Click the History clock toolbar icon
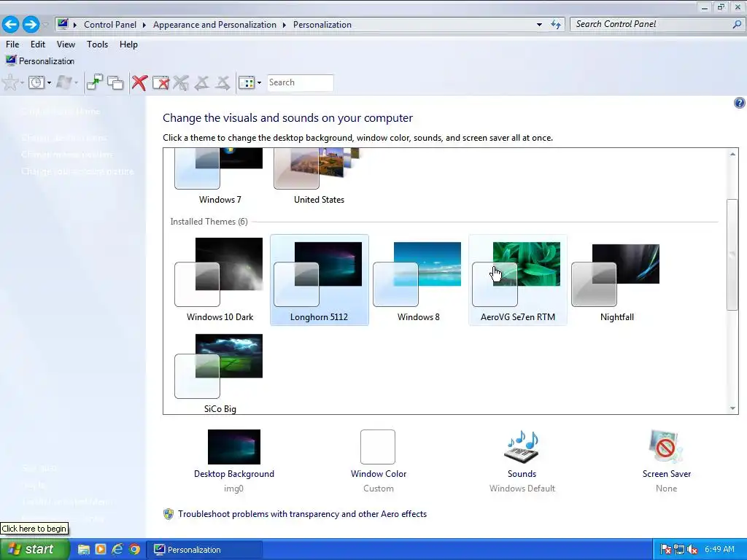747x560 pixels. [x=36, y=82]
